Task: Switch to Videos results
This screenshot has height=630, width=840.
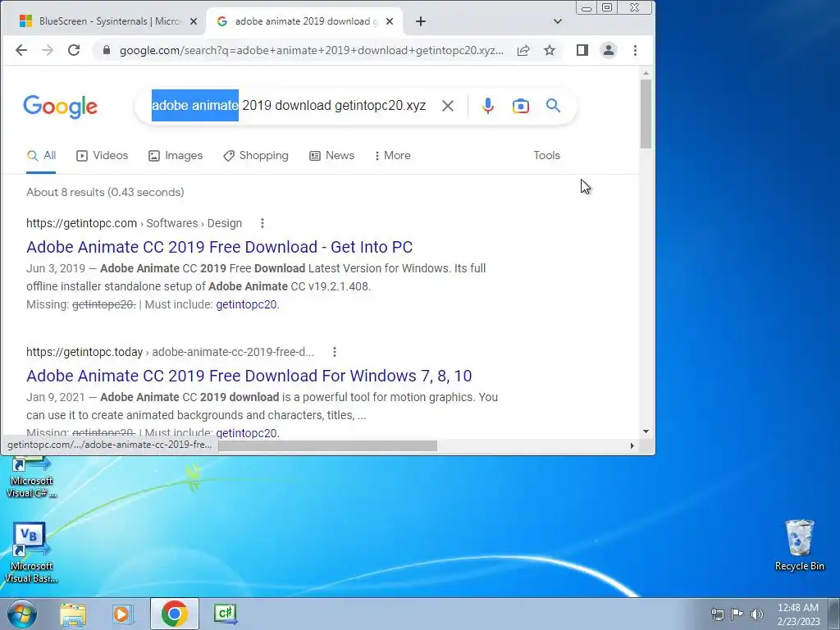Action: (103, 155)
